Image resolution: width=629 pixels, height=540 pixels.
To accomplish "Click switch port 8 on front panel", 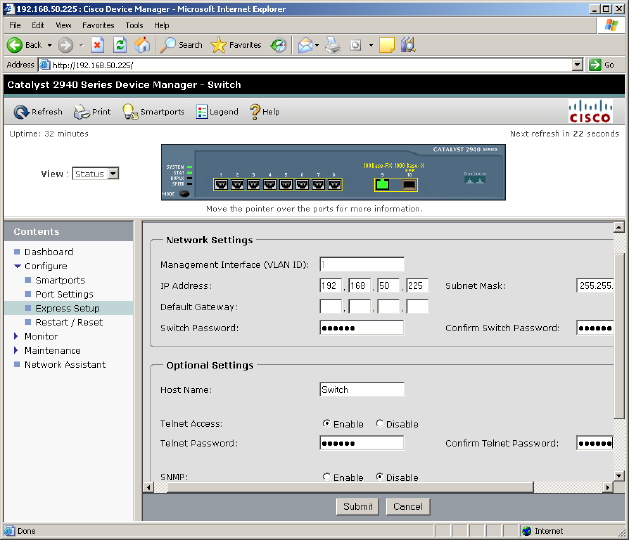I will coord(335,185).
